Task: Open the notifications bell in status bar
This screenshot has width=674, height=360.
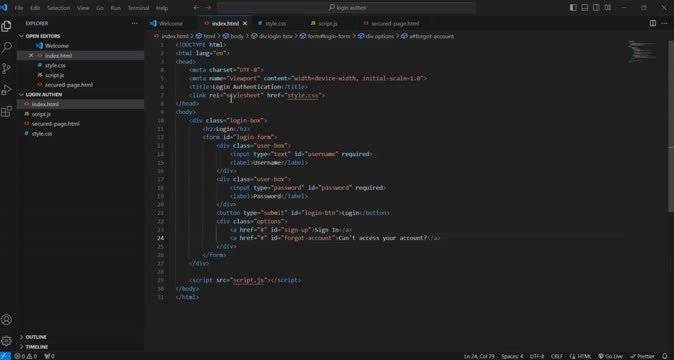Action: coord(665,356)
